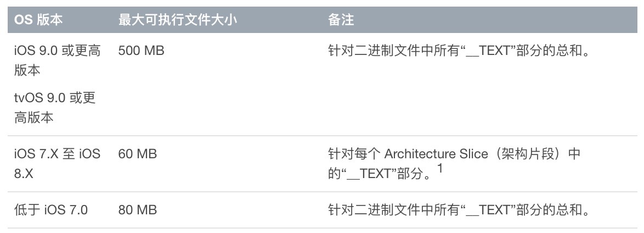The height and width of the screenshot is (233, 644).
Task: Click the "80 MB" size value
Action: tap(138, 210)
